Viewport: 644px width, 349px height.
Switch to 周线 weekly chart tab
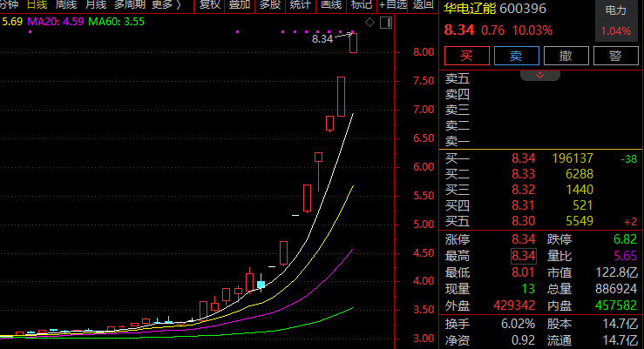pyautogui.click(x=66, y=5)
